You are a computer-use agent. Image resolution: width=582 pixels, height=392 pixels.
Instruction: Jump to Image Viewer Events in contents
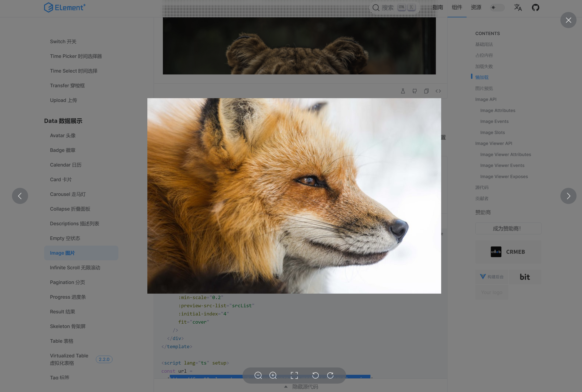[502, 165]
